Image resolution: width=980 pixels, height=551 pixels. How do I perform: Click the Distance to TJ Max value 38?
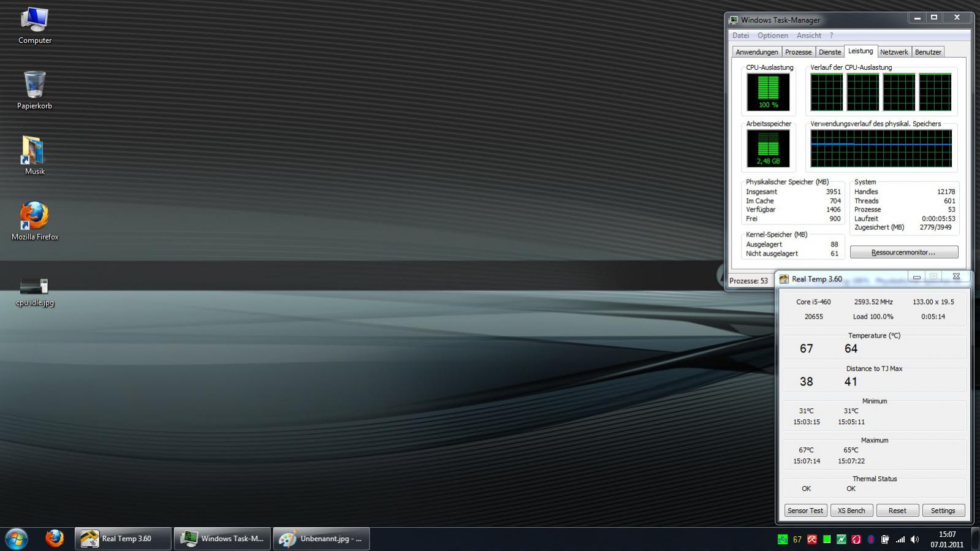(807, 382)
